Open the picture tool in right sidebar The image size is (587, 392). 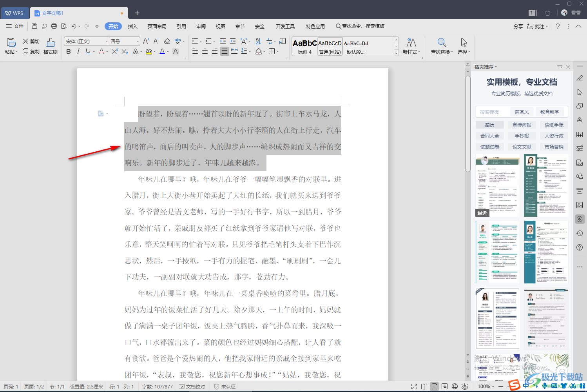580,205
